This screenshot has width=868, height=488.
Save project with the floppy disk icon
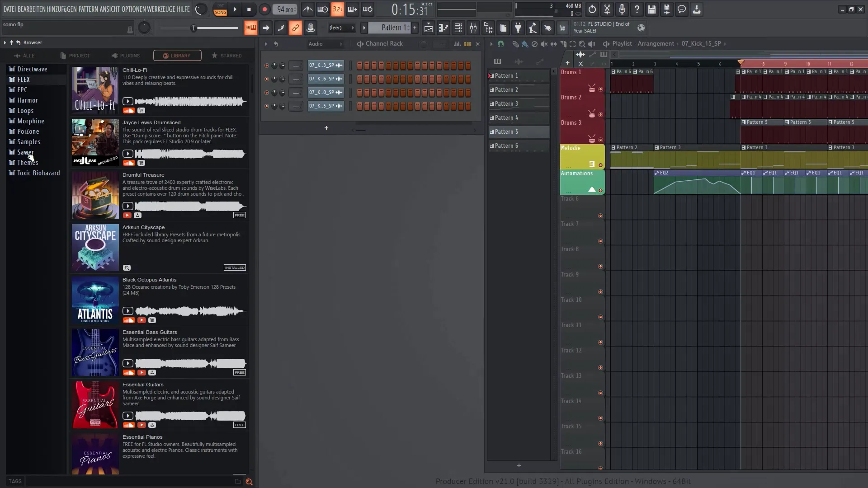[651, 9]
